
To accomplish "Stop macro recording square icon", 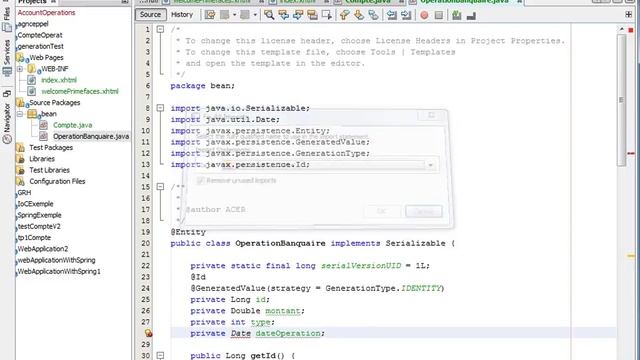I will pyautogui.click(x=439, y=15).
